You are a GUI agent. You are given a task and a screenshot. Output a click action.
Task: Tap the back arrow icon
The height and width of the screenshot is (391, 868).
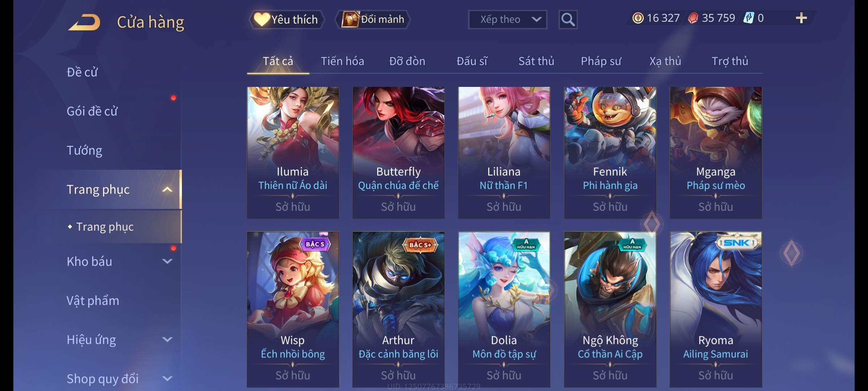click(84, 22)
